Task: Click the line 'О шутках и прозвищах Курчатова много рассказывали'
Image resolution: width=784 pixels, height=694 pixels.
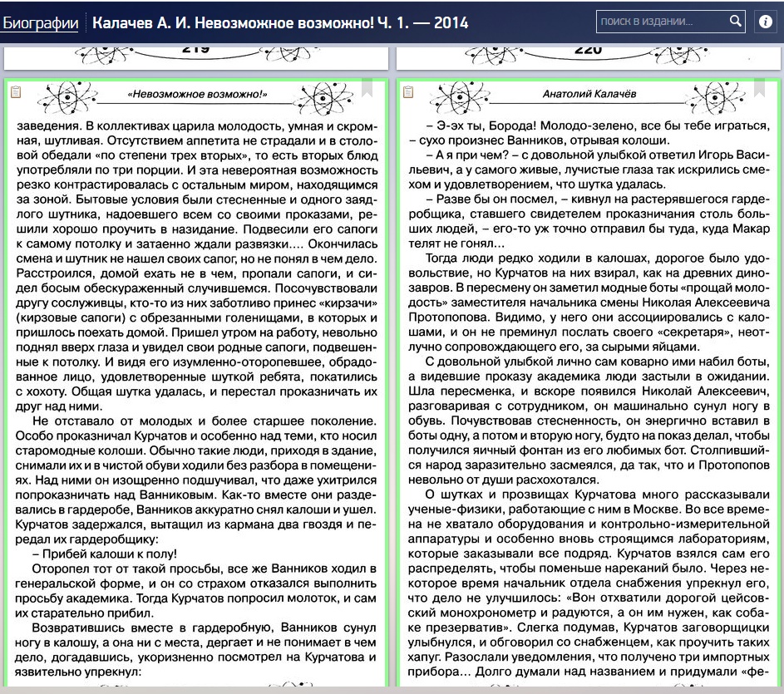Action: [x=597, y=495]
